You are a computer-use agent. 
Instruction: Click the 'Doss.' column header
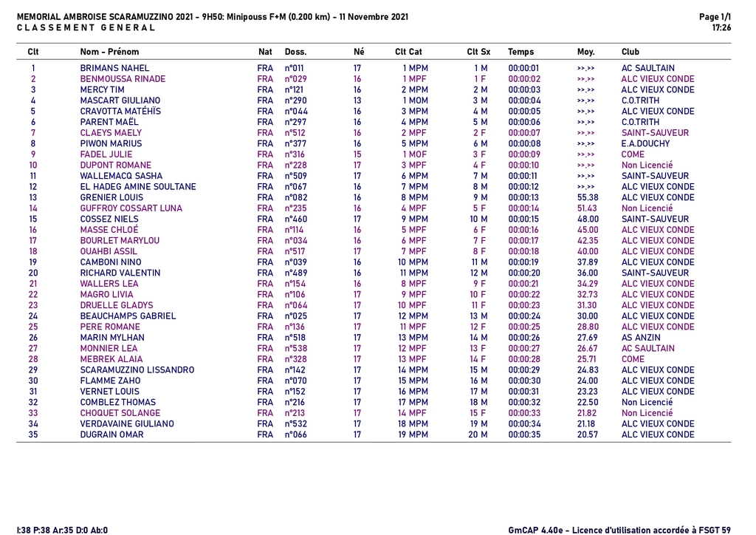point(295,52)
